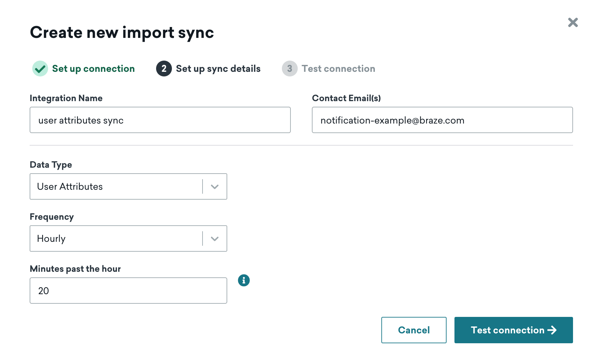Screen dimensions: 602x364
Task: Expand the Frequency chevron arrow
Action: coord(215,238)
